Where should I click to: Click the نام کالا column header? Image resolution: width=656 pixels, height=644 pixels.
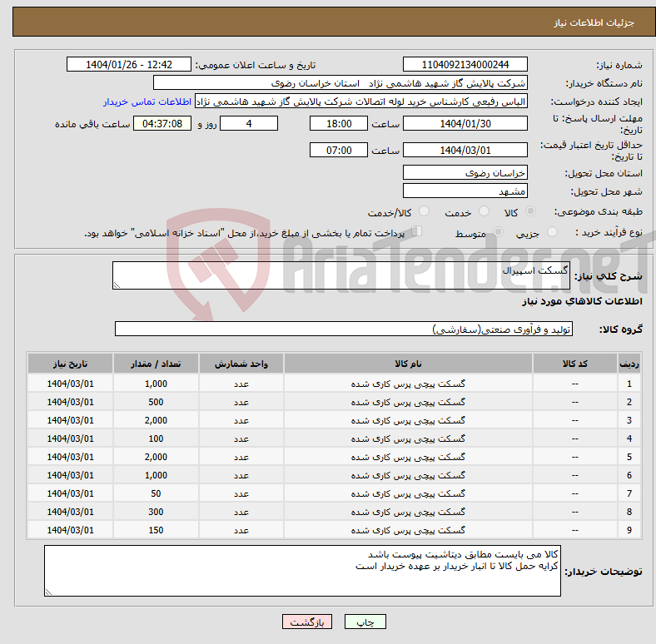[x=408, y=364]
